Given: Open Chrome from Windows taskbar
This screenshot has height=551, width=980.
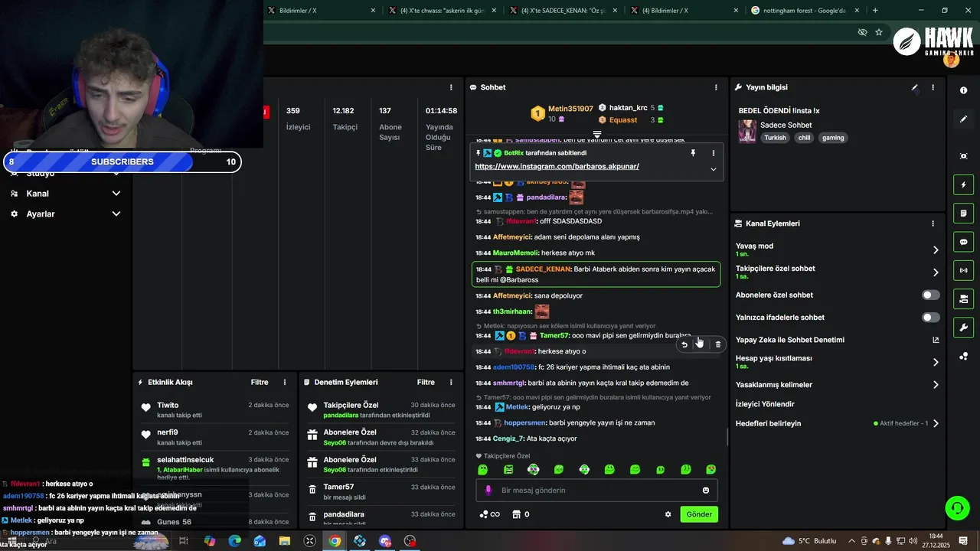Looking at the screenshot, I should (335, 541).
